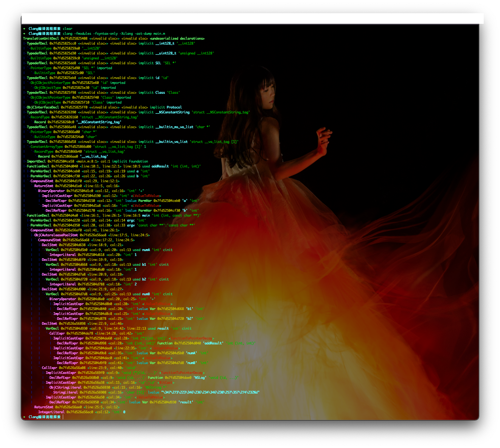Click the "TranslationUnitDecl" root node text
This screenshot has height=448, width=500.
click(x=41, y=39)
